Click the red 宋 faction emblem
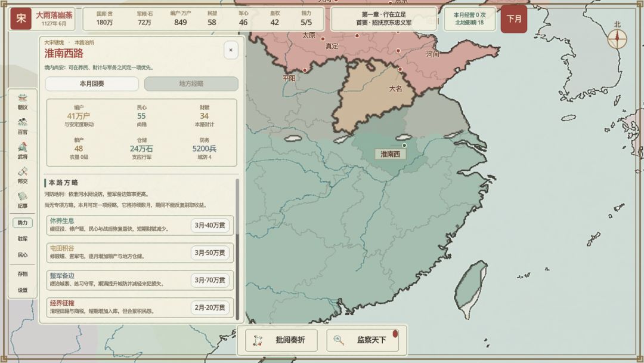This screenshot has width=644, height=363. [21, 19]
